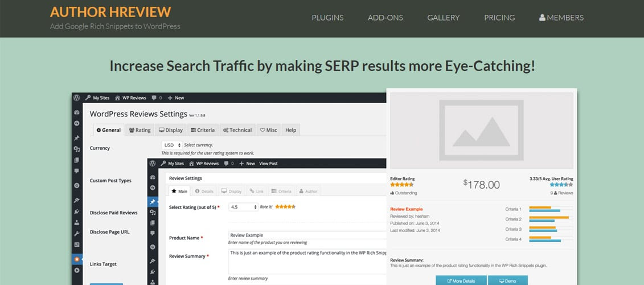Select the Main tab with star icon
The width and height of the screenshot is (644, 285).
pos(179,191)
